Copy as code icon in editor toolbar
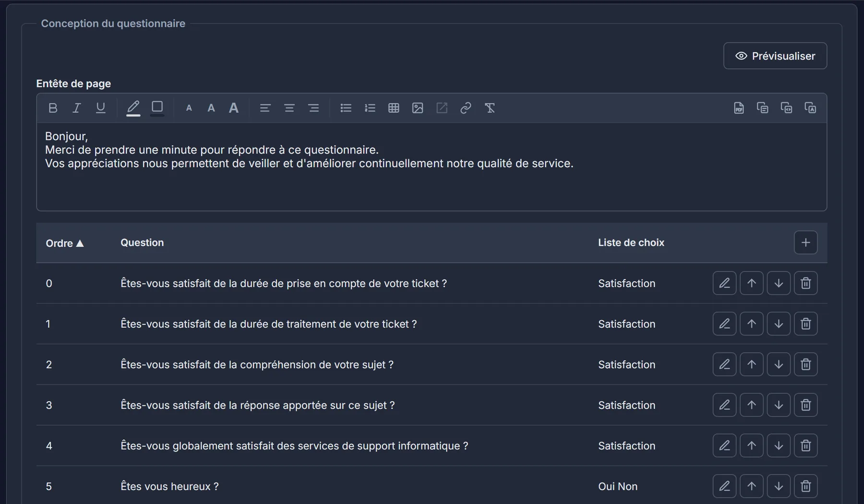 [x=786, y=108]
